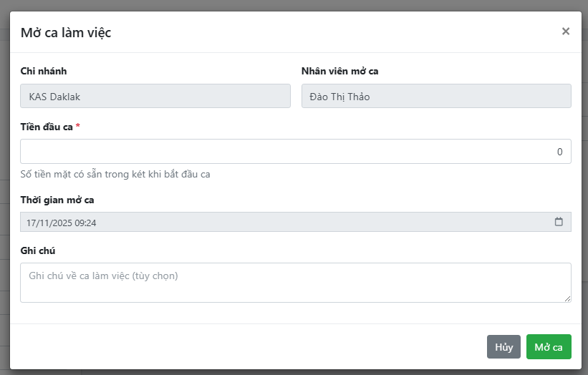Click the Đào Thị Thảo employee field
The image size is (588, 375).
[436, 97]
